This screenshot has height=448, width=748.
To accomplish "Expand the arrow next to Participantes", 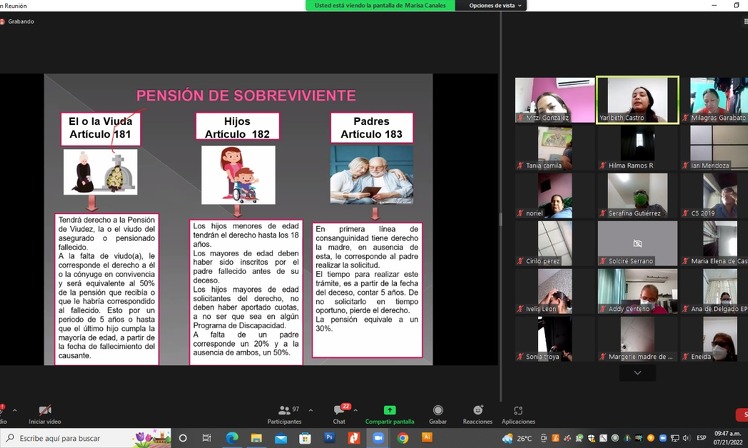I will pos(311,410).
